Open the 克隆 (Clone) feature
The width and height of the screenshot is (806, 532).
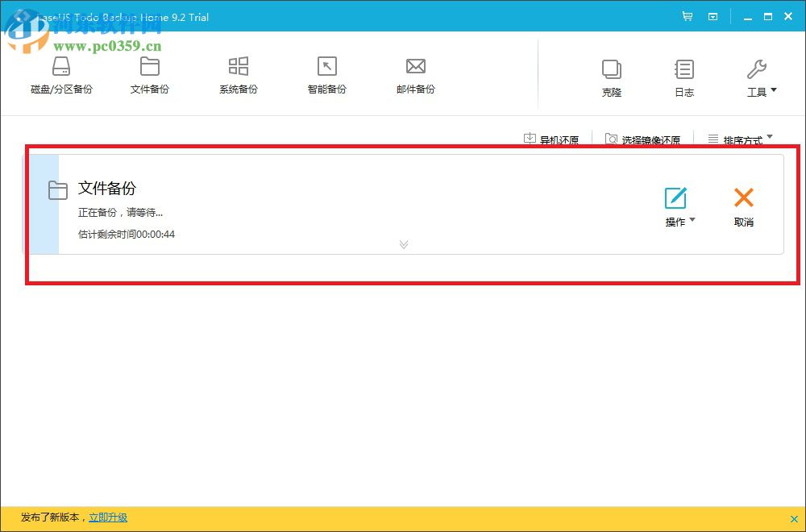611,77
